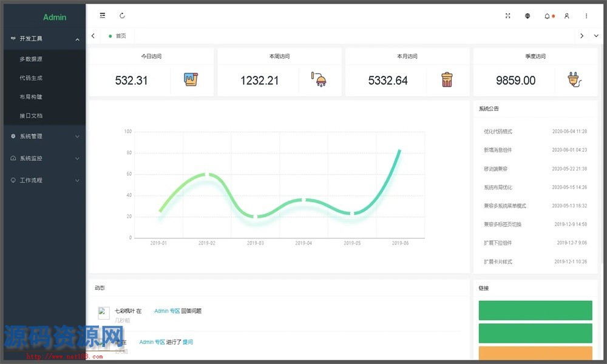
Task: Click the 系统管理 gear icon
Action: tap(13, 136)
